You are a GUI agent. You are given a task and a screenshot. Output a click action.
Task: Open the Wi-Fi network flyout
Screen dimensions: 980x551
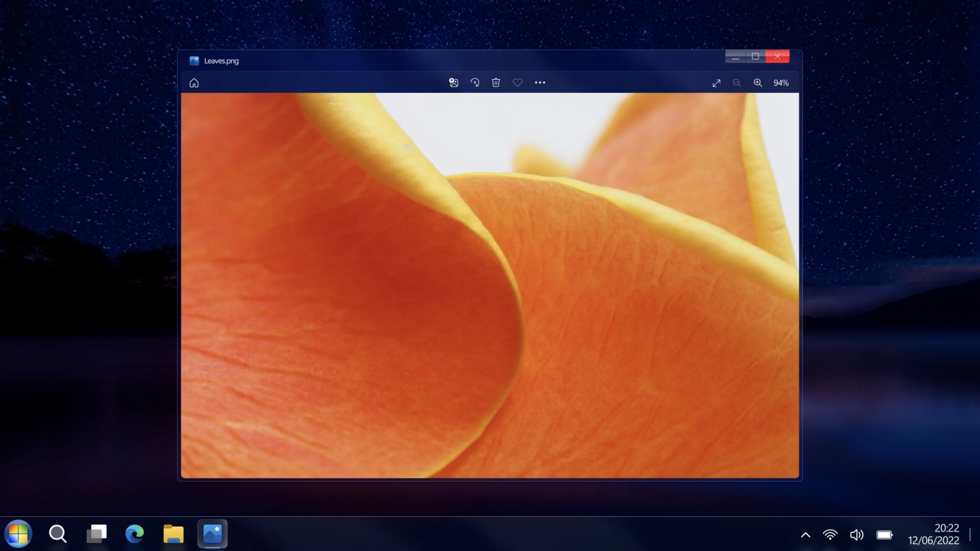pyautogui.click(x=830, y=535)
